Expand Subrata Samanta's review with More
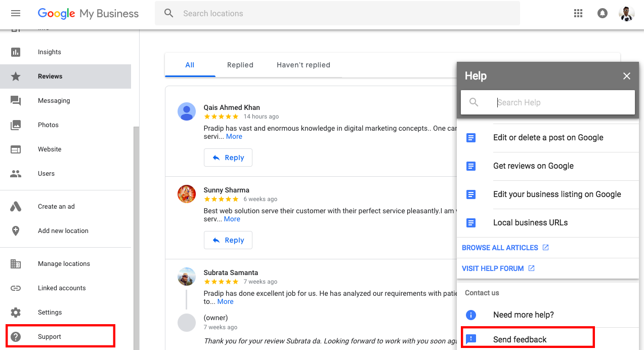The width and height of the screenshot is (644, 350). [226, 302]
